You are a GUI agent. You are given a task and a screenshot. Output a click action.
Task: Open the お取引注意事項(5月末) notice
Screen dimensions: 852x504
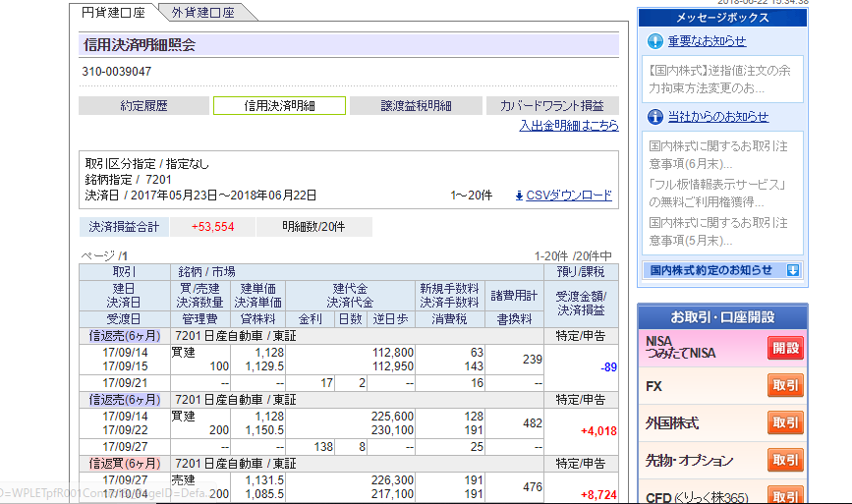718,231
